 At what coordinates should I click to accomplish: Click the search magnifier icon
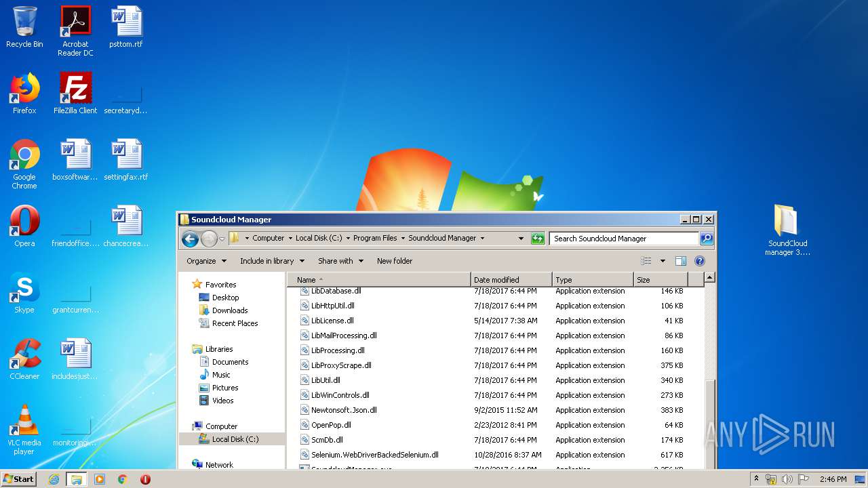[x=706, y=239]
